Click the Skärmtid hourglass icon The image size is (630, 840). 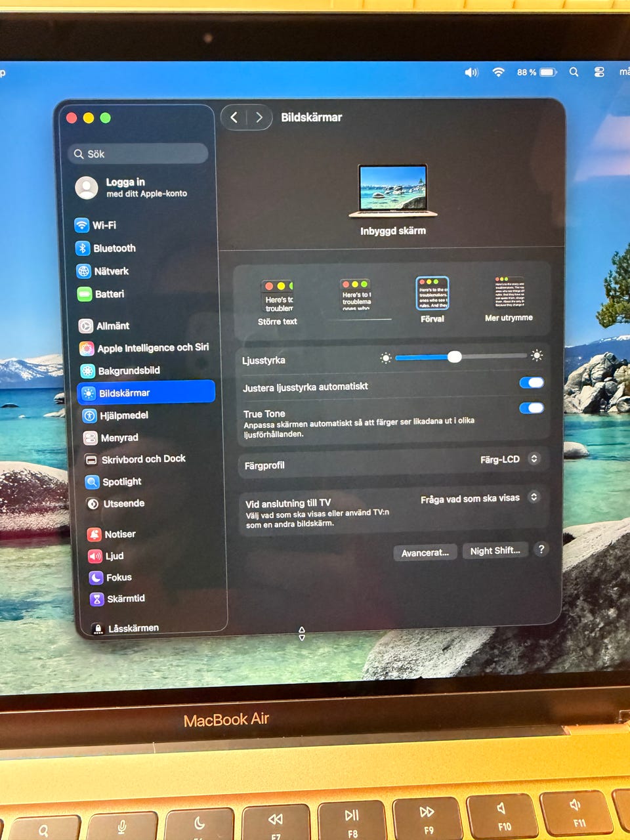click(x=97, y=598)
